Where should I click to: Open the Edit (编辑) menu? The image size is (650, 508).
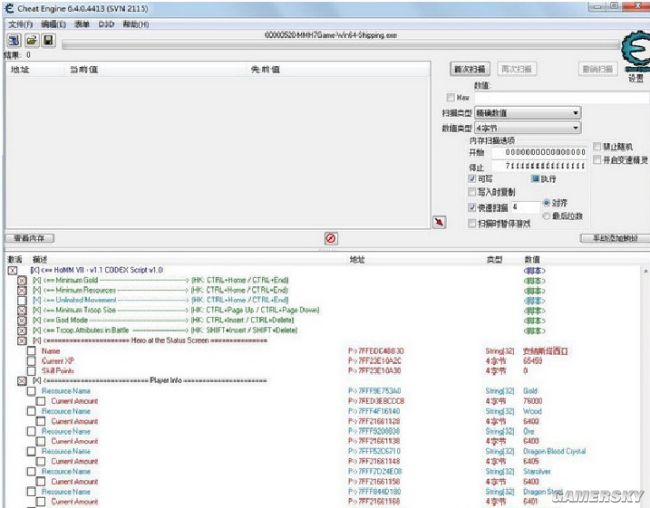(x=53, y=24)
